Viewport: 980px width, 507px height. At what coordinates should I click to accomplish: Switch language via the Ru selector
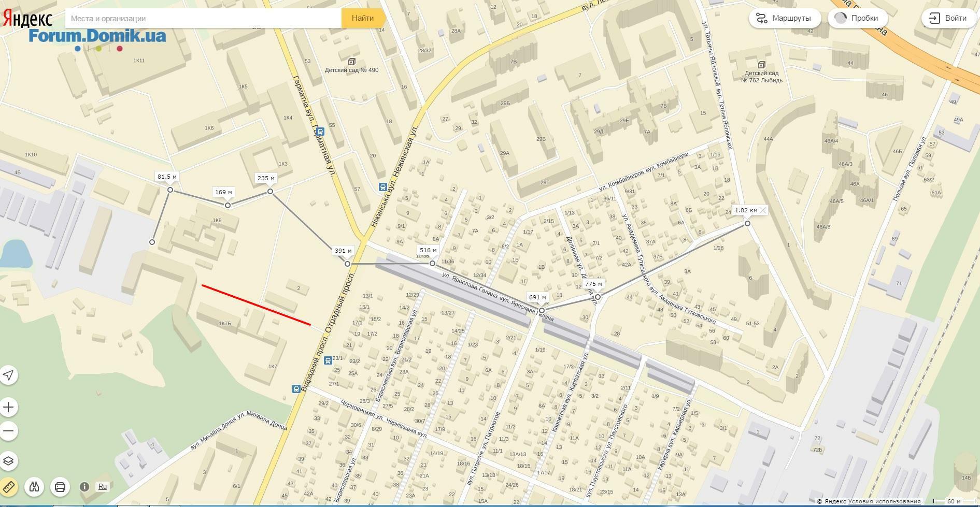pyautogui.click(x=103, y=487)
